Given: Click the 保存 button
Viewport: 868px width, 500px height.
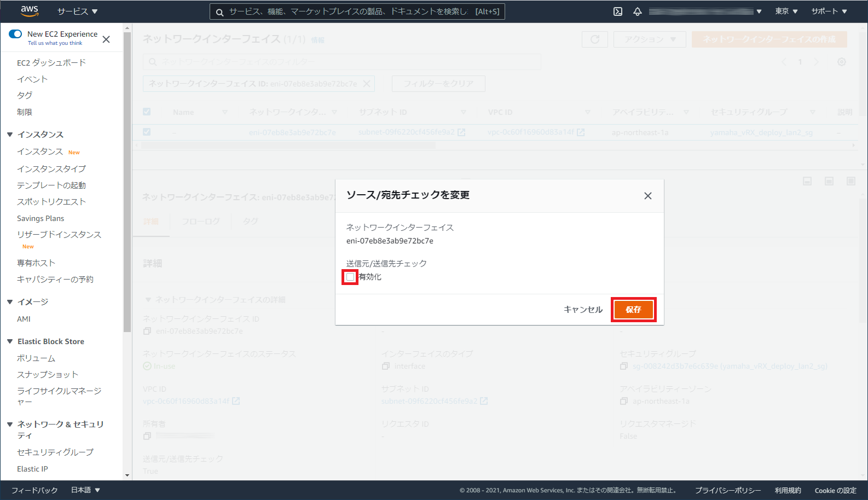Looking at the screenshot, I should point(633,310).
